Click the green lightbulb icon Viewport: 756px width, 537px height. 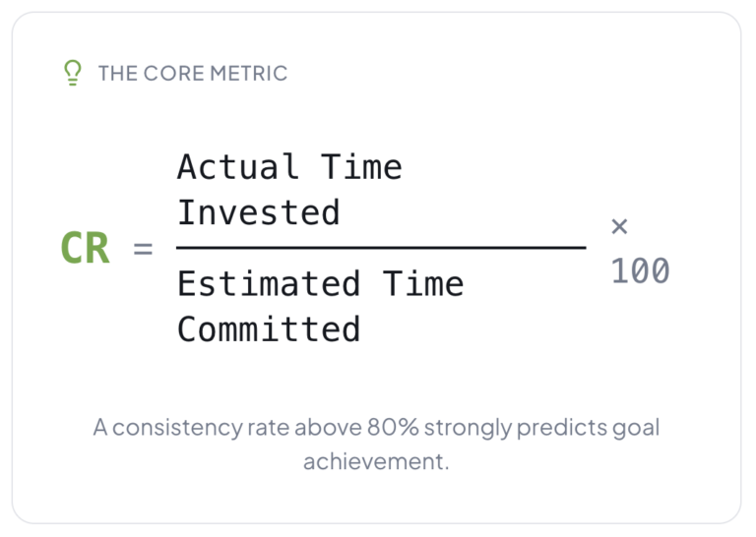coord(71,73)
